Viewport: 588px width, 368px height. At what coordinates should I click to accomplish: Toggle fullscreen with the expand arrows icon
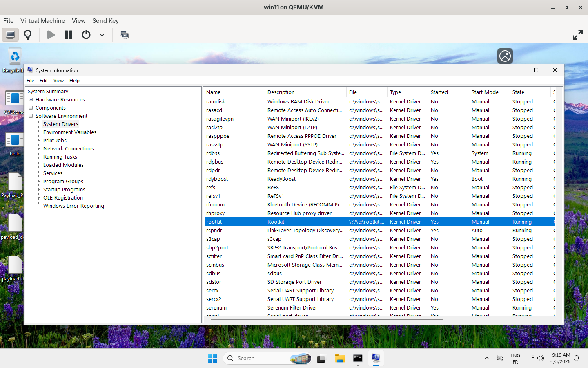pos(577,35)
